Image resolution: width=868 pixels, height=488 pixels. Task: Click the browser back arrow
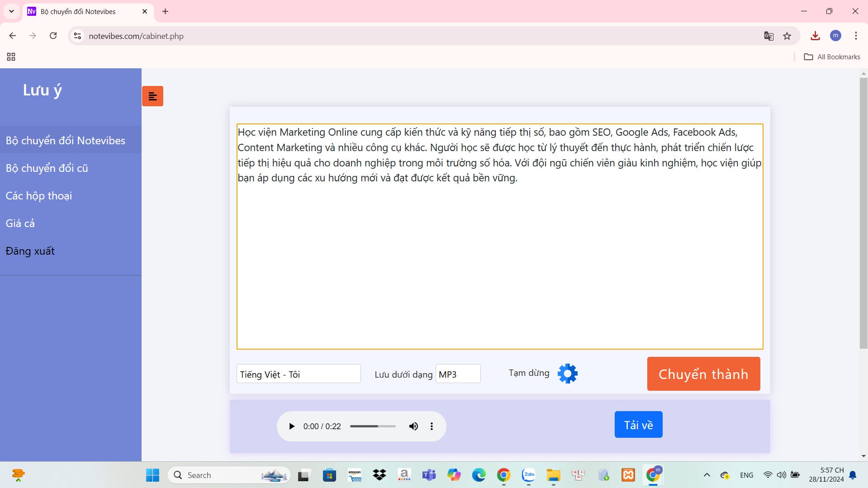pyautogui.click(x=13, y=36)
